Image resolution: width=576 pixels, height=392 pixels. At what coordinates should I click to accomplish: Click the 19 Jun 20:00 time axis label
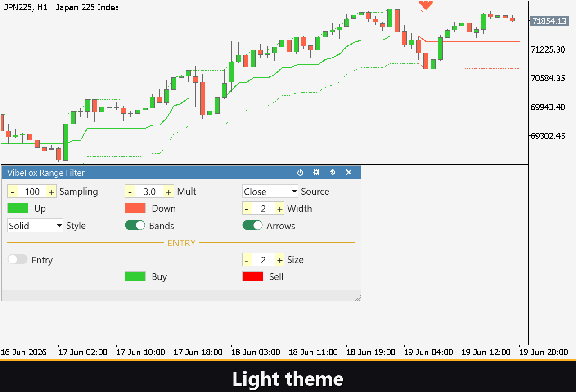tap(544, 352)
